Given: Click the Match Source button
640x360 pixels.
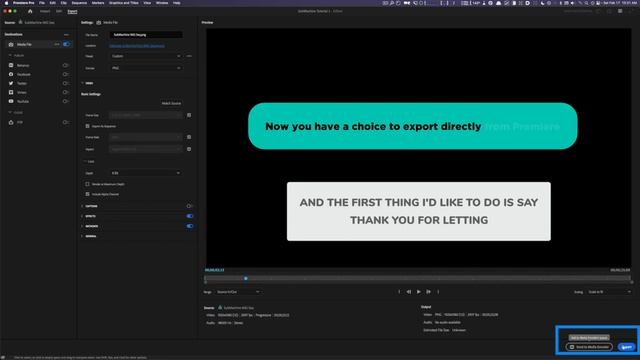Looking at the screenshot, I should tap(171, 103).
